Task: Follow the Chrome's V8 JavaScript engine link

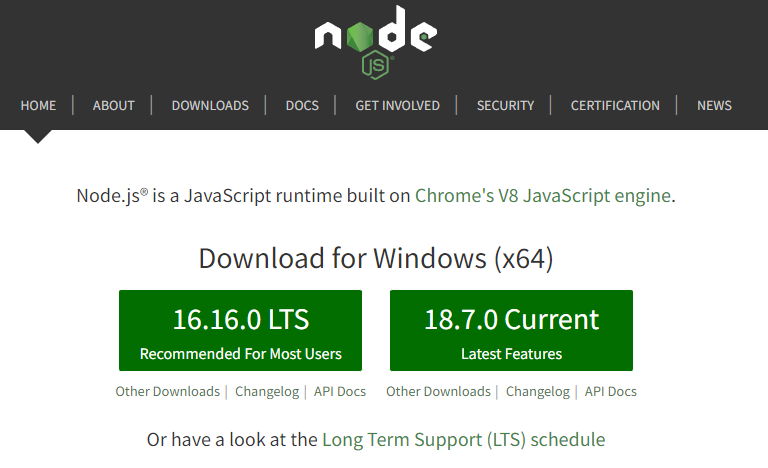Action: click(543, 196)
